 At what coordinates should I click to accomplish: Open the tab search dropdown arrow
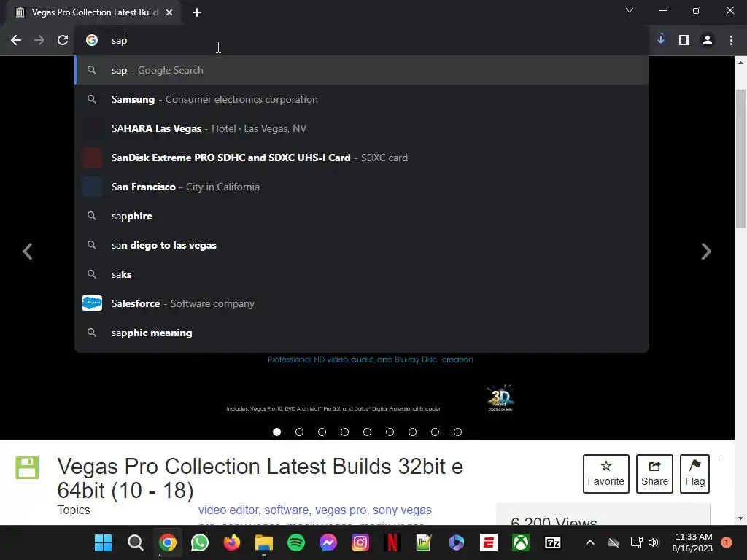630,10
